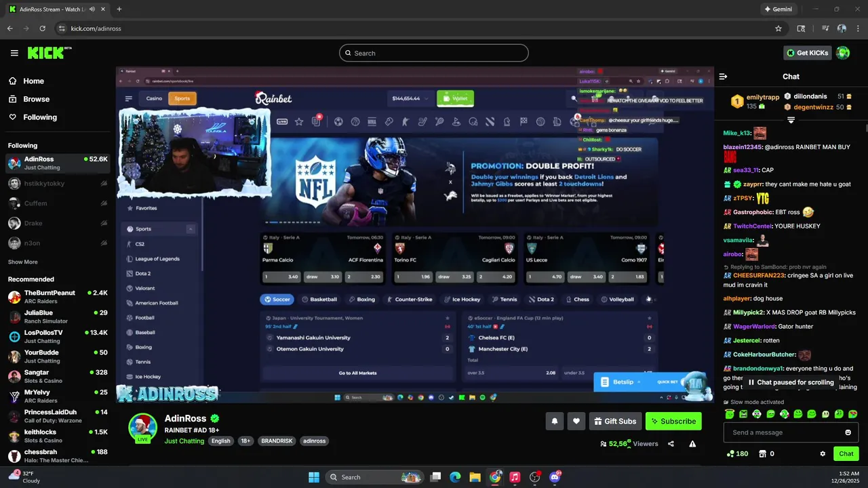Open the hamburger menu beside Kick logo
This screenshot has width=868, height=488.
point(14,53)
